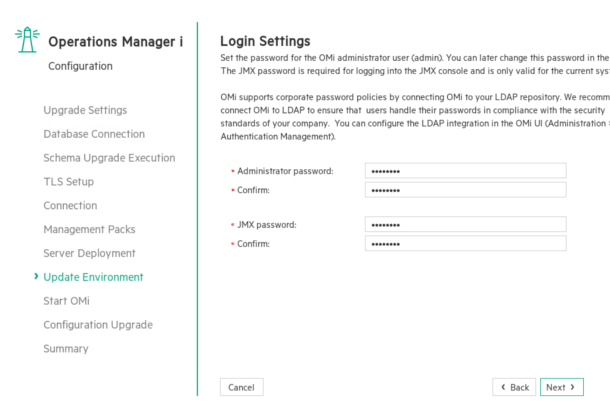Open Management Packs step
The width and height of the screenshot is (610, 418).
point(89,229)
